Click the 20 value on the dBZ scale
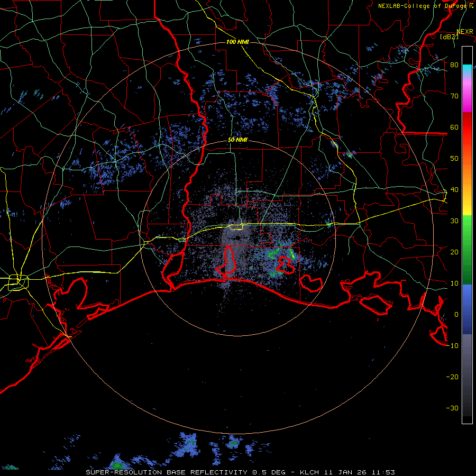The height and width of the screenshot is (476, 476). point(454,252)
